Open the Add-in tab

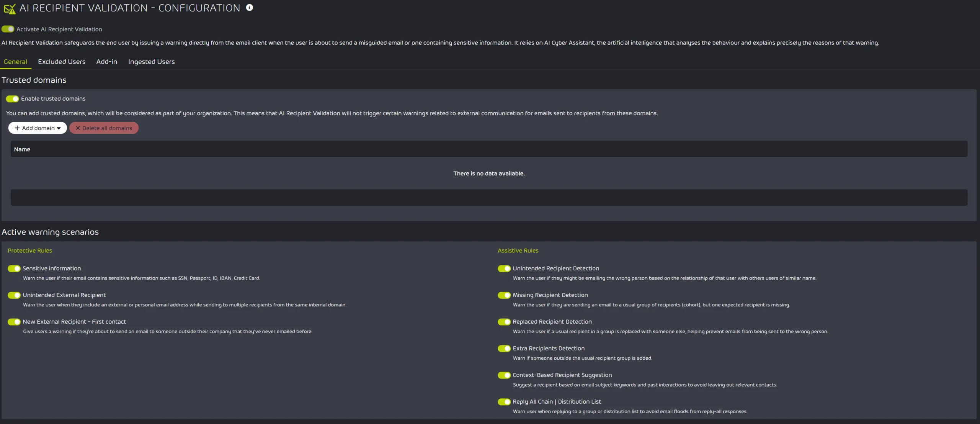107,62
